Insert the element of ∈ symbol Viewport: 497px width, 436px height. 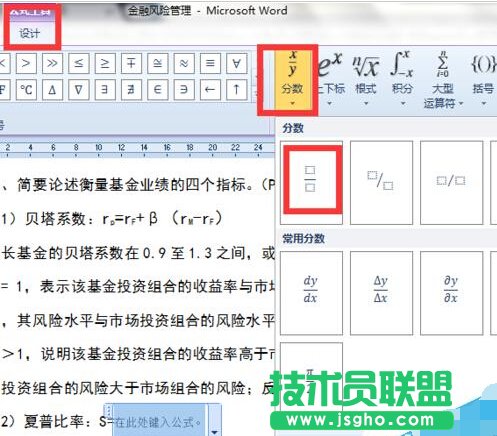pos(158,89)
